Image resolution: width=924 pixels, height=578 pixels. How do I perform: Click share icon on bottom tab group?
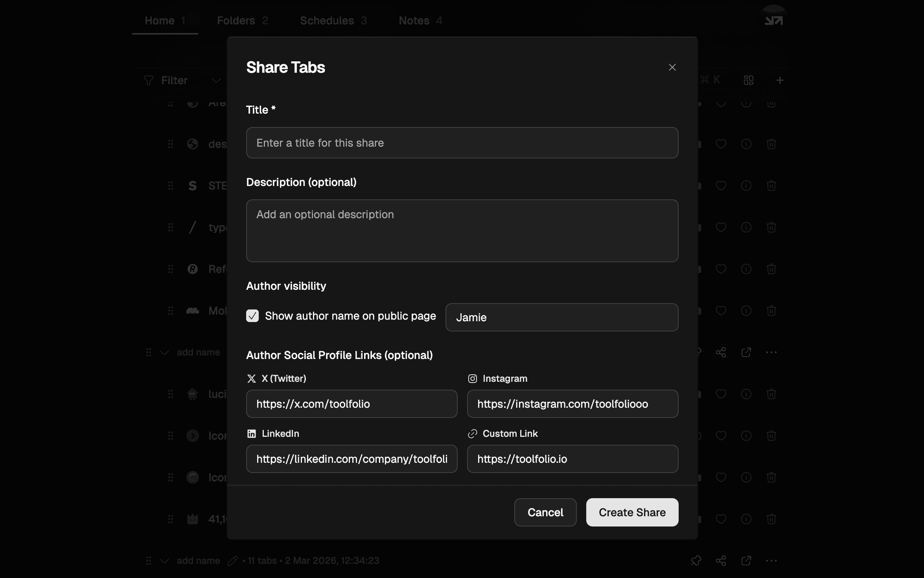[x=721, y=561]
